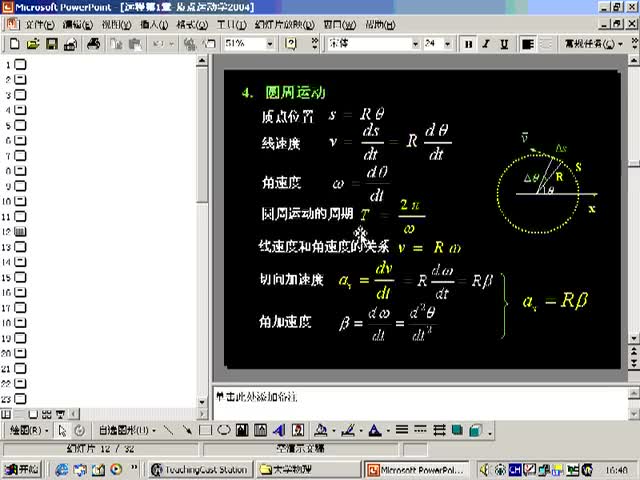Open the File (文件) menu
The height and width of the screenshot is (480, 640).
tap(40, 25)
